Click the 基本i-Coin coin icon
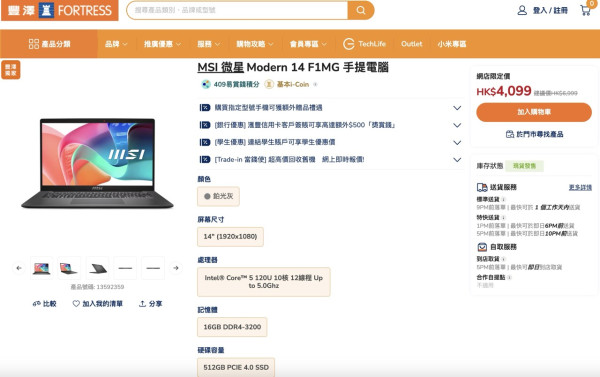 coord(269,84)
